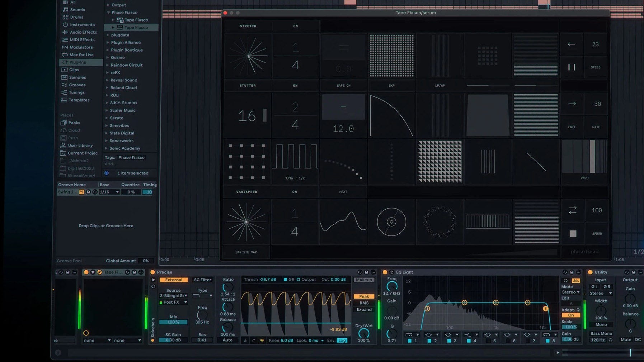Disable the Adapt. Q On button
Viewport: 644px width, 362px height.
pyautogui.click(x=570, y=315)
